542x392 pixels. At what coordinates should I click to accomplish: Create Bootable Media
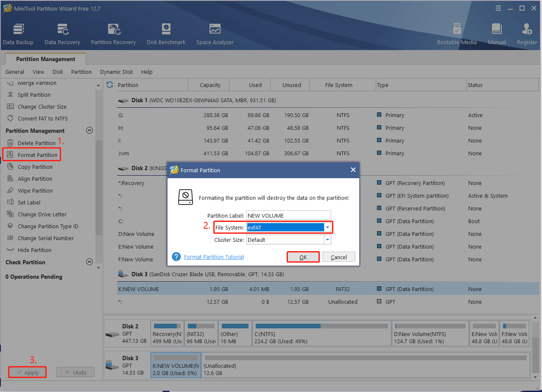point(457,34)
